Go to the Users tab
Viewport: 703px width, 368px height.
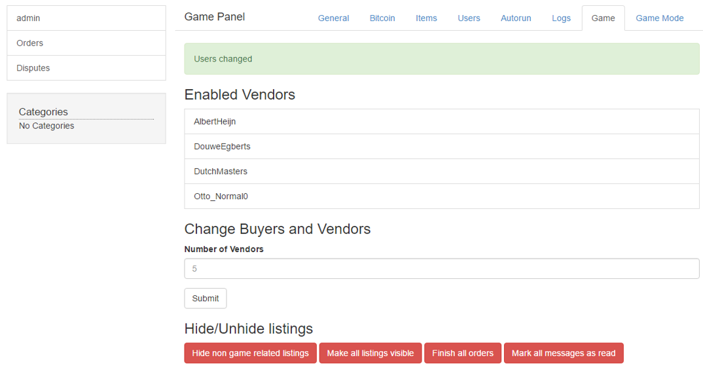(469, 18)
